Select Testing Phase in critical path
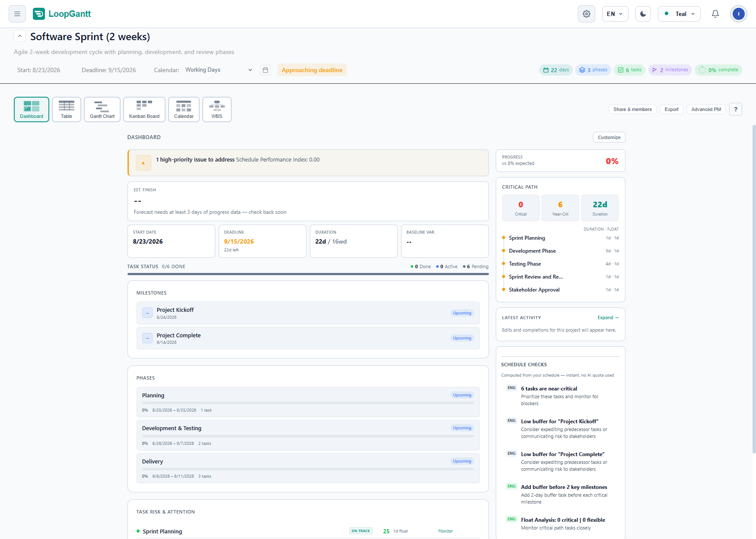The width and height of the screenshot is (756, 539). (561, 264)
